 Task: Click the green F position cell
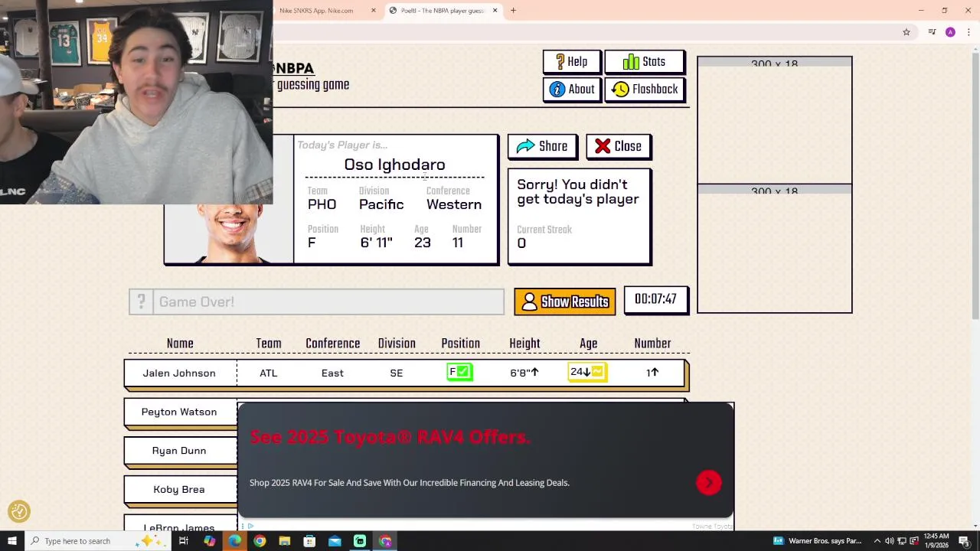click(x=460, y=372)
